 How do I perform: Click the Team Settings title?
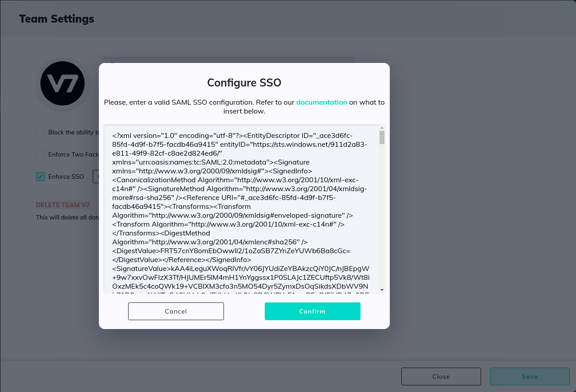pos(57,19)
